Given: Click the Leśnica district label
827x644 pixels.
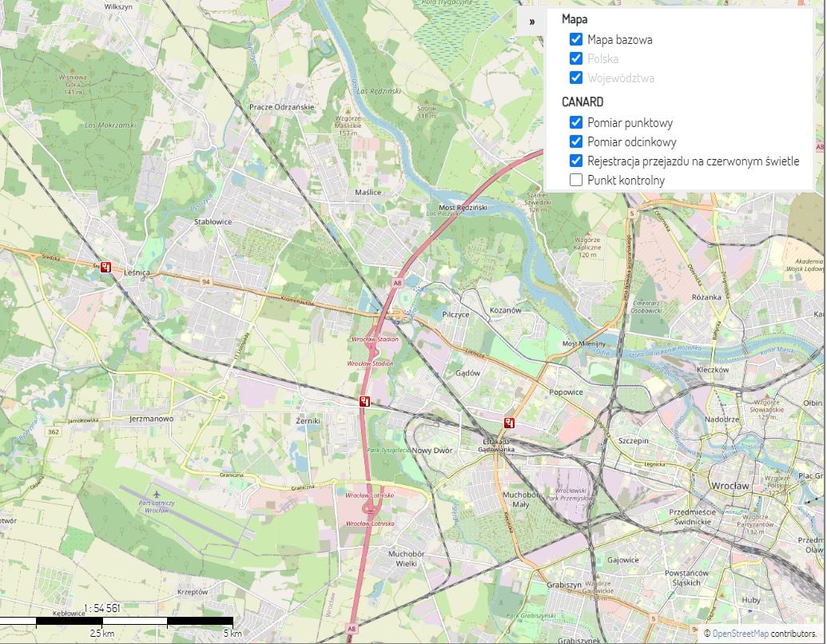Looking at the screenshot, I should pos(137,272).
